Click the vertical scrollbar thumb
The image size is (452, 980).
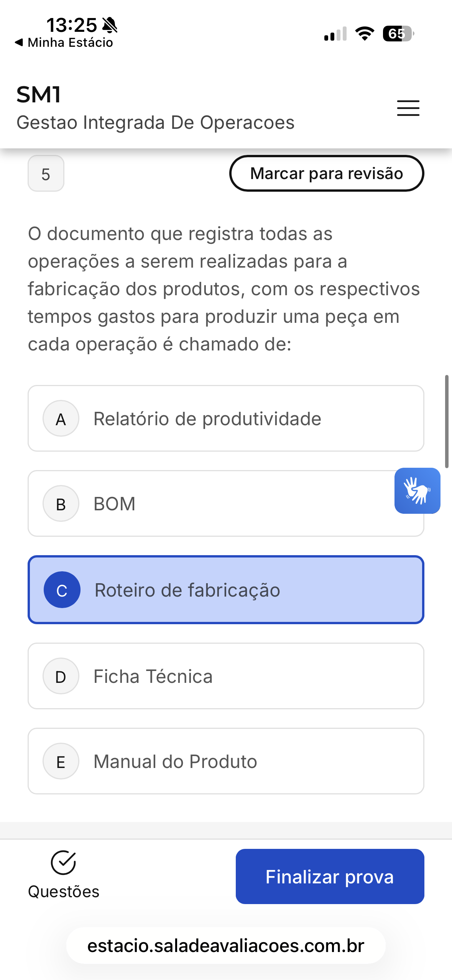point(447,421)
